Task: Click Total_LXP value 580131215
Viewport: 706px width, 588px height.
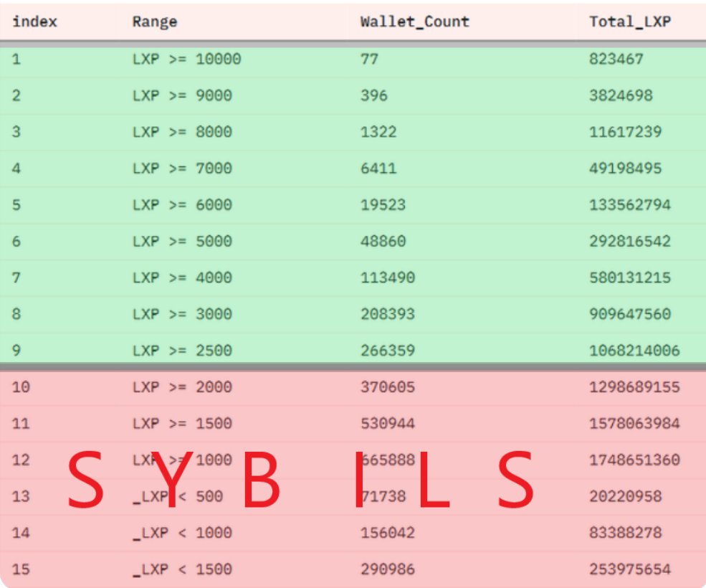Action: click(630, 277)
